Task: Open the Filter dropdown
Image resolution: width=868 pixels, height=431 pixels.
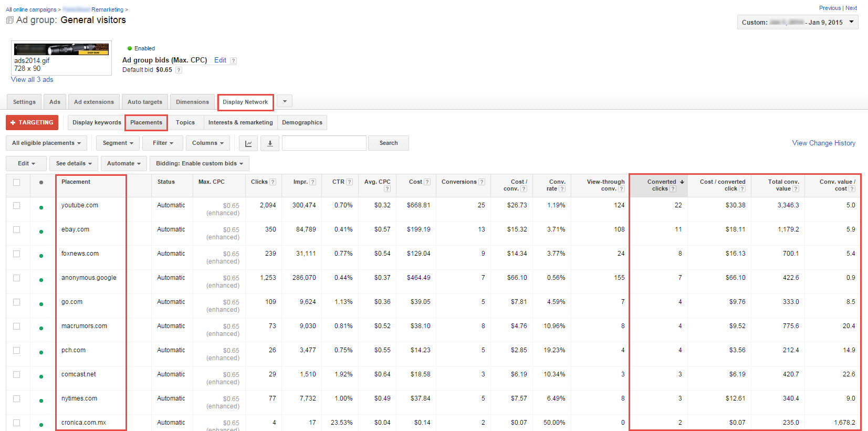Action: click(x=163, y=143)
